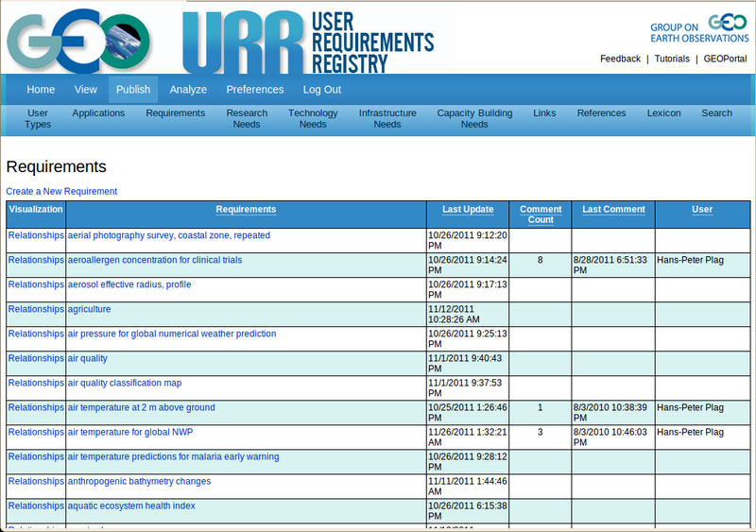756x532 pixels.
Task: Open aquatic ecosystem health index requirement
Action: tap(131, 506)
